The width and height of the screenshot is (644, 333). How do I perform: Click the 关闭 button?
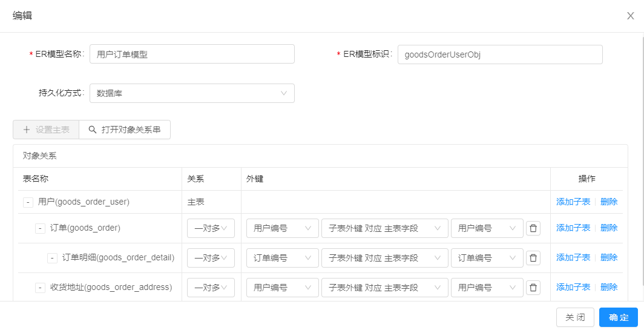[575, 317]
